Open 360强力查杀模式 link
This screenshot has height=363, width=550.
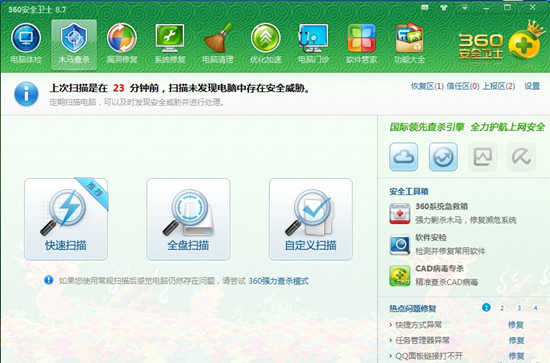tap(279, 281)
